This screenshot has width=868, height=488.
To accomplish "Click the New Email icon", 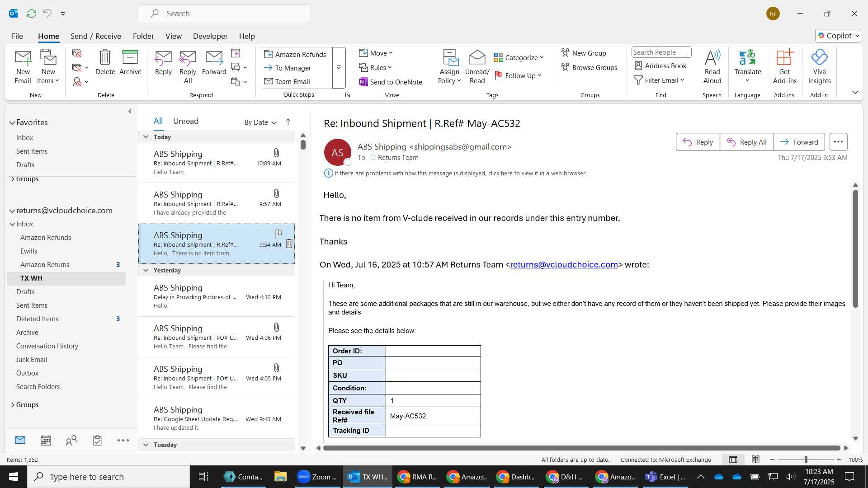I will [x=23, y=67].
